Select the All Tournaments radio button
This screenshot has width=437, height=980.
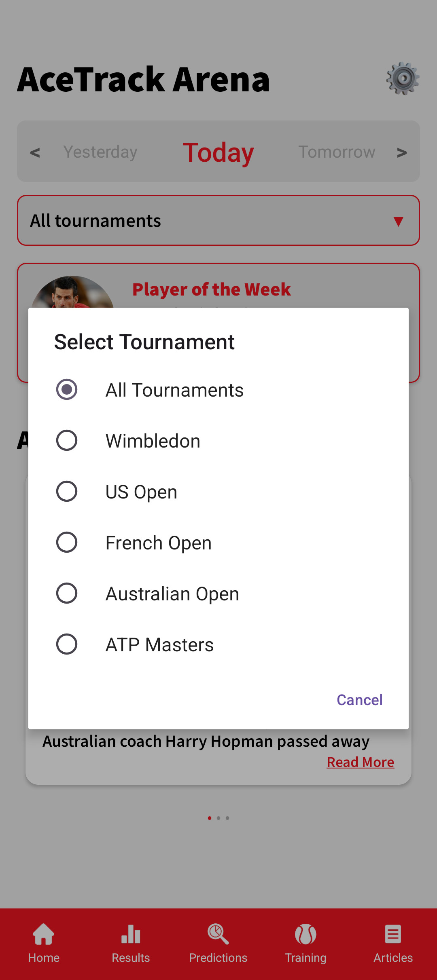pos(67,389)
